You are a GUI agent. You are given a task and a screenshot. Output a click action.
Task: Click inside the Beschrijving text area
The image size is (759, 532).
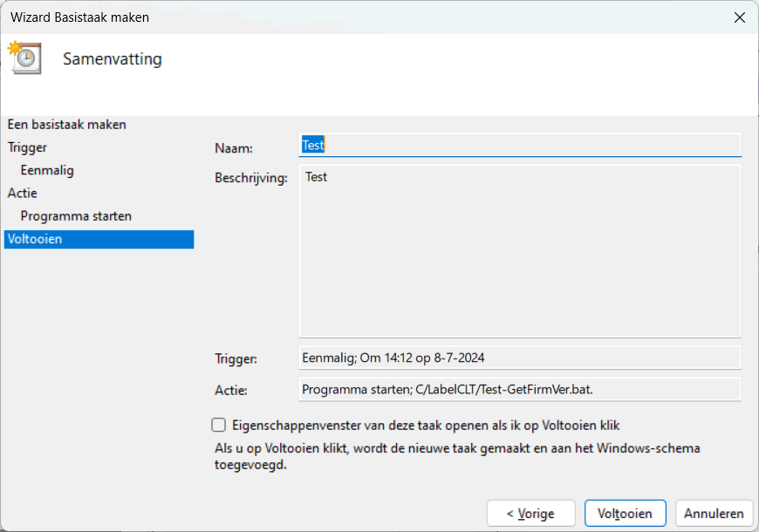click(520, 251)
